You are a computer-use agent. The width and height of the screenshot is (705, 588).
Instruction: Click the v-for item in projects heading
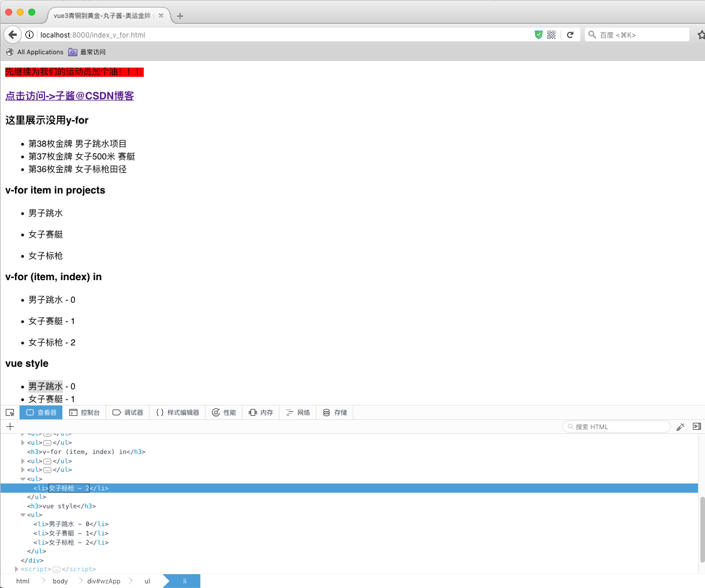pyautogui.click(x=55, y=190)
